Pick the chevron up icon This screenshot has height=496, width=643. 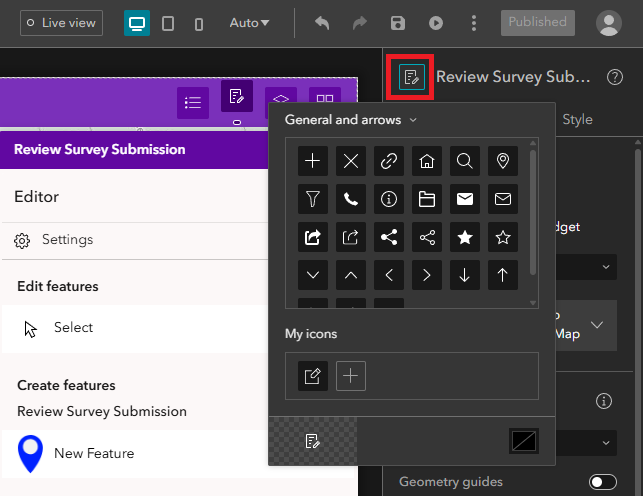pyautogui.click(x=351, y=275)
